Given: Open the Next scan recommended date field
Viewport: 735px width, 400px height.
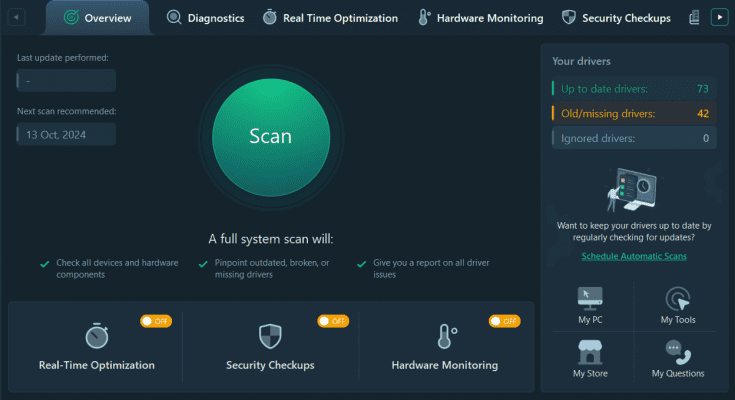Looking at the screenshot, I should point(66,134).
